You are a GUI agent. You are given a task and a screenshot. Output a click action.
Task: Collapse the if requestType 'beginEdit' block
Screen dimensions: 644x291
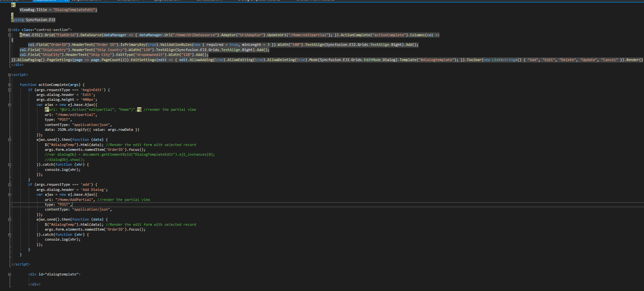[x=10, y=90]
